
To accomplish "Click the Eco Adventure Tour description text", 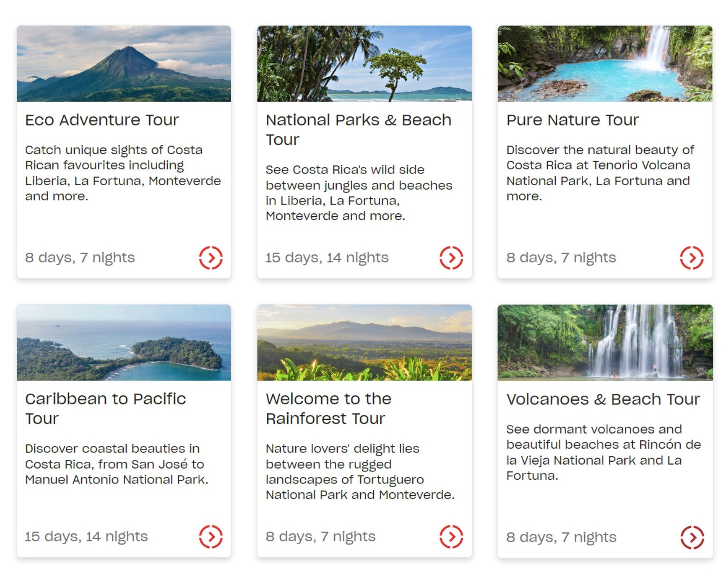I will [123, 173].
